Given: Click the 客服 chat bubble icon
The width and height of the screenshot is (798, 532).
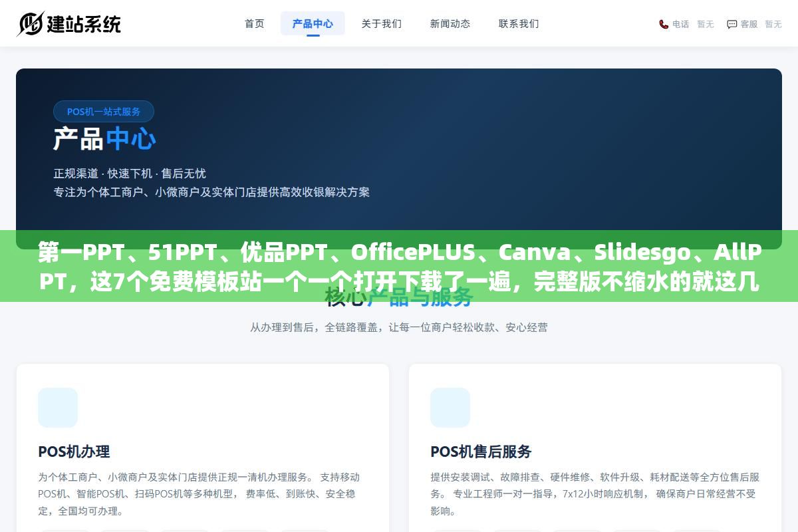Looking at the screenshot, I should pyautogui.click(x=731, y=24).
